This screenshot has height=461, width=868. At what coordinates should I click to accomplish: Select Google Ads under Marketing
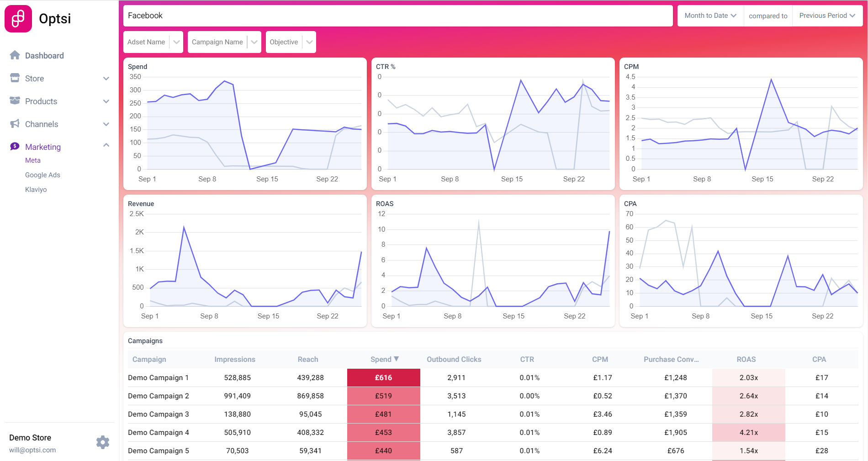(x=42, y=175)
